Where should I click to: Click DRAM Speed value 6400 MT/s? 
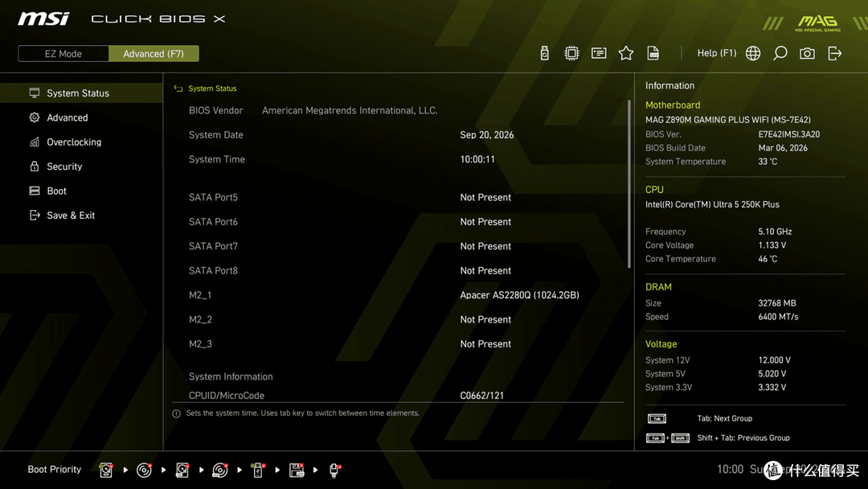pos(778,317)
